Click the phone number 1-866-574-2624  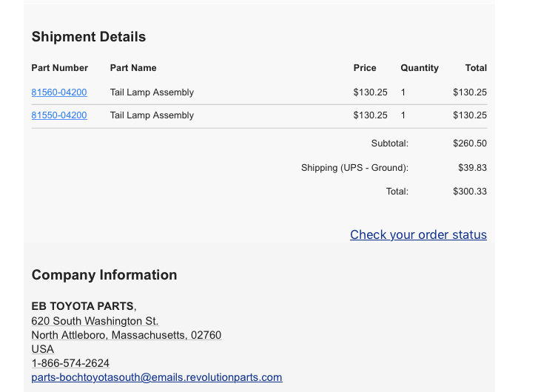70,363
